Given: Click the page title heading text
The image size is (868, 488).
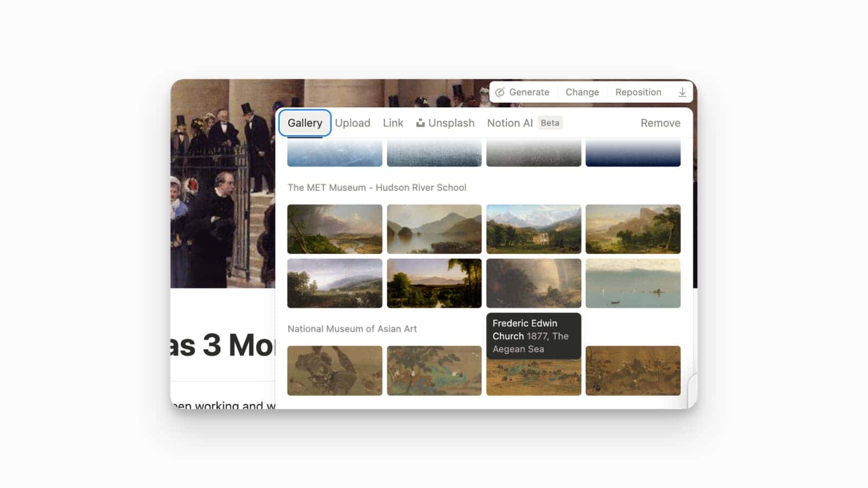Looking at the screenshot, I should [222, 345].
